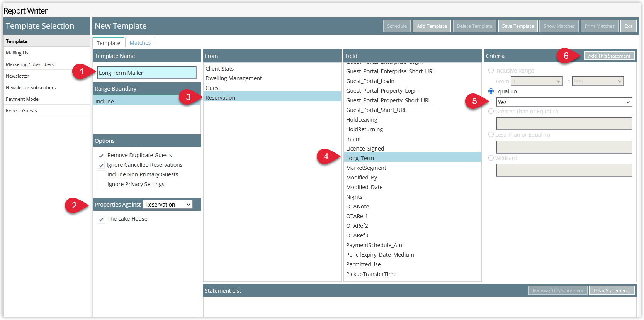Open Inclusive Range From dropdown
644x320 pixels.
click(537, 81)
